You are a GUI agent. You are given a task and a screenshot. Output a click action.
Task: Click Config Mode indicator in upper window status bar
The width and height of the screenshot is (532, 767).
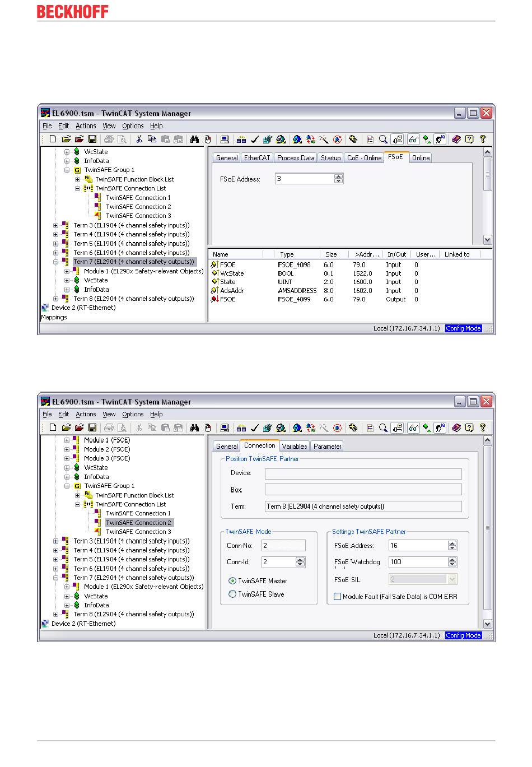pyautogui.click(x=463, y=328)
